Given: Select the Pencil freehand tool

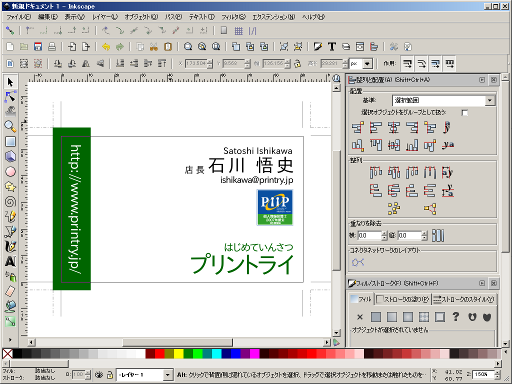Looking at the screenshot, I should (10, 216).
